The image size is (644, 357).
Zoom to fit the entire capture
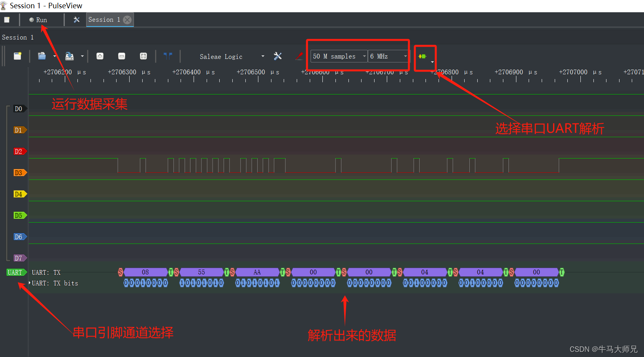point(143,56)
